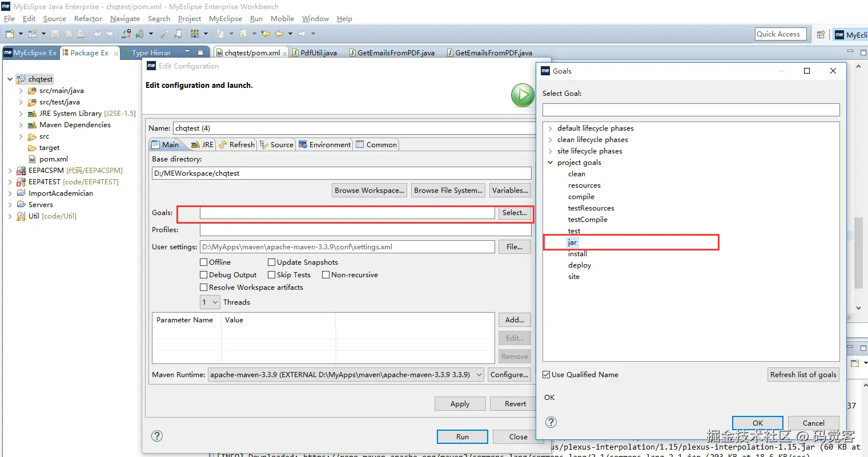The height and width of the screenshot is (457, 868).
Task: Expand the src/main/java folder
Action: coord(21,91)
